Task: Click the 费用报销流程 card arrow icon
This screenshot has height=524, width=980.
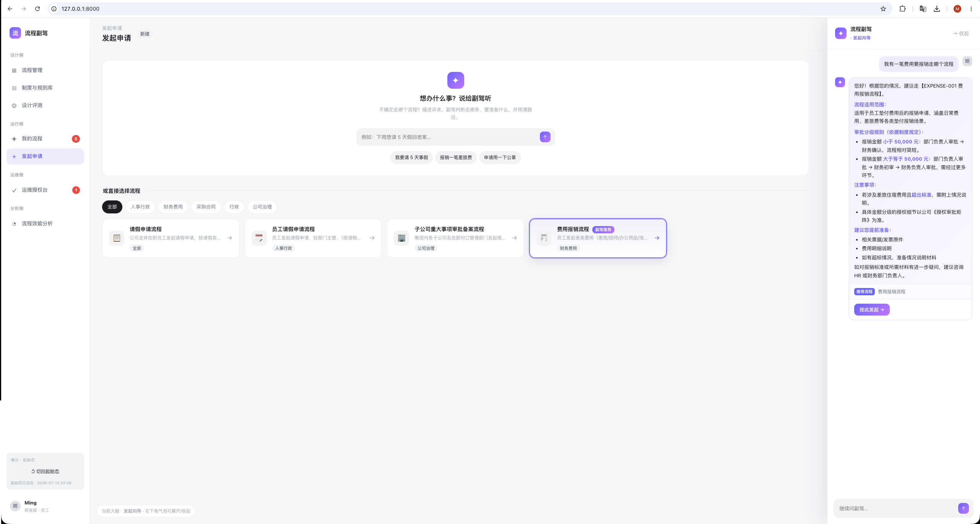Action: point(657,238)
